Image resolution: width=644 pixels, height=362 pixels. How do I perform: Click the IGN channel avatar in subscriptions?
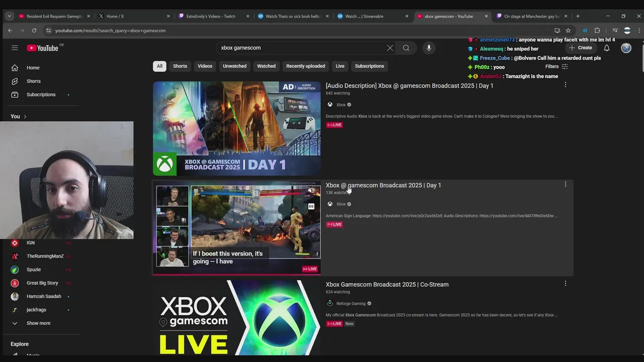point(15,243)
